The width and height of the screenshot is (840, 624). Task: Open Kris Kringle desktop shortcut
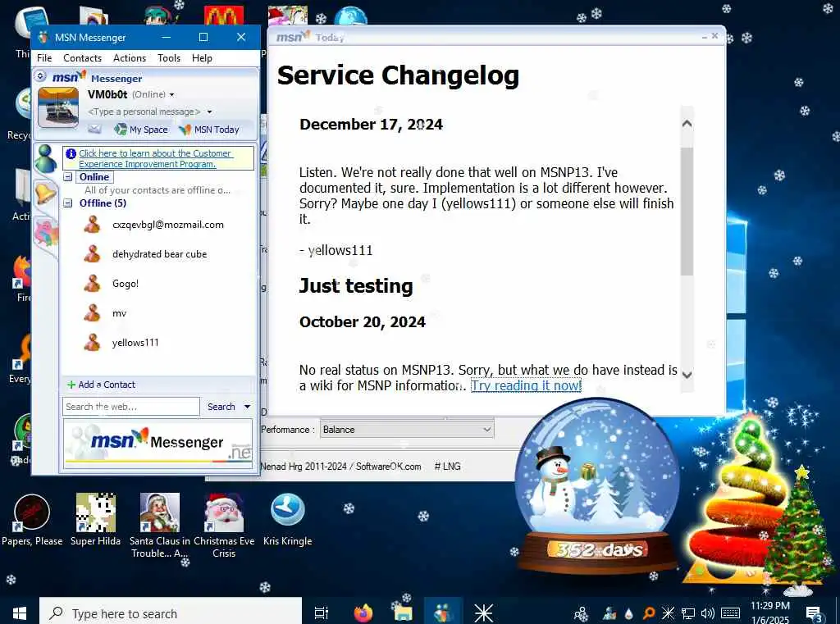288,520
